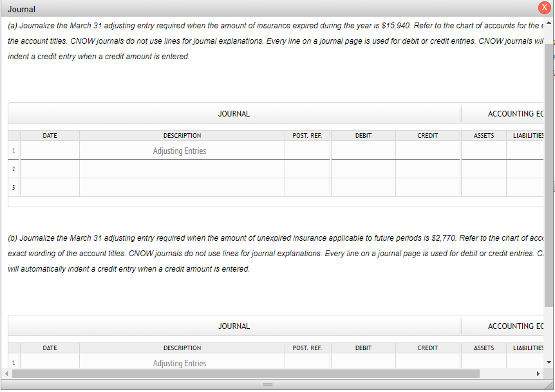Click the Date cell on row 1 of journal (b)
Viewport: 555px width, 392px height.
[50, 362]
